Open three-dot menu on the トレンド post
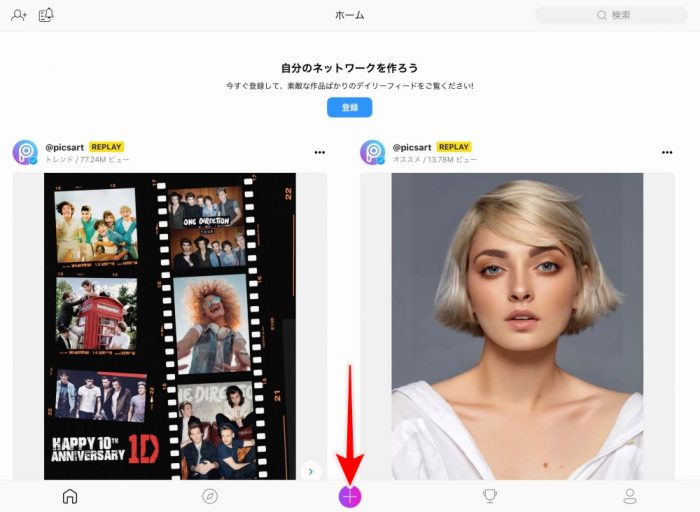The height and width of the screenshot is (512, 700). click(320, 152)
